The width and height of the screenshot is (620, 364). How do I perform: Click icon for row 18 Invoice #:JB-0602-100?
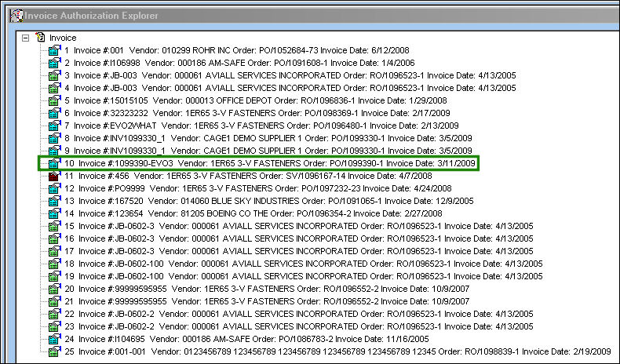(x=55, y=264)
